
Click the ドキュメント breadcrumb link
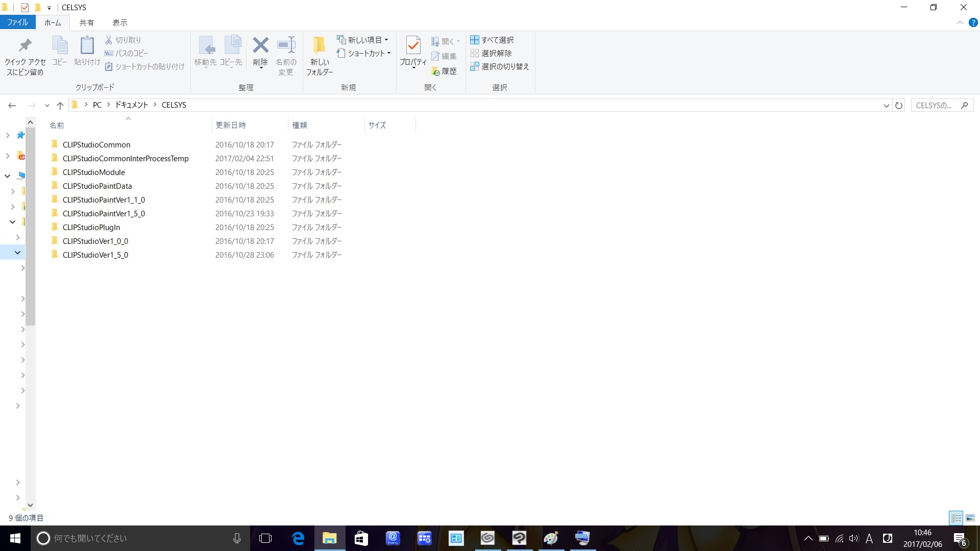pyautogui.click(x=131, y=105)
